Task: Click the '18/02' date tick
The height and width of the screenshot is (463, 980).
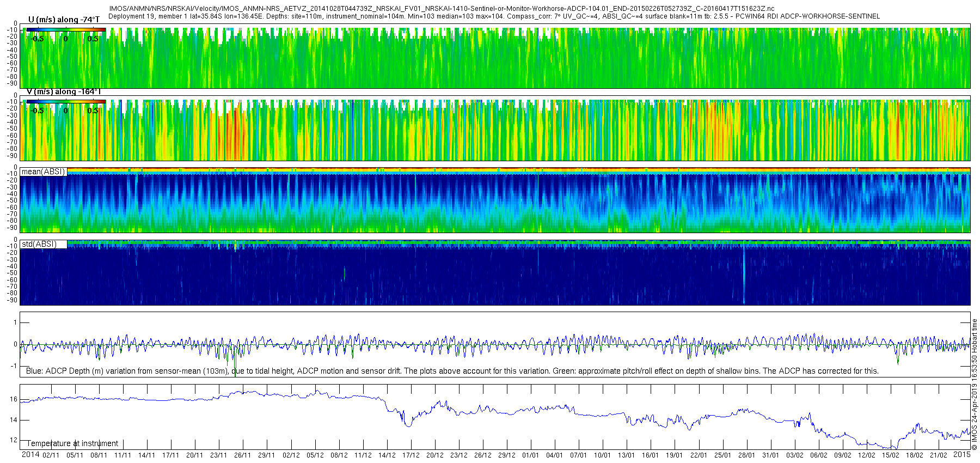Action: (x=914, y=455)
